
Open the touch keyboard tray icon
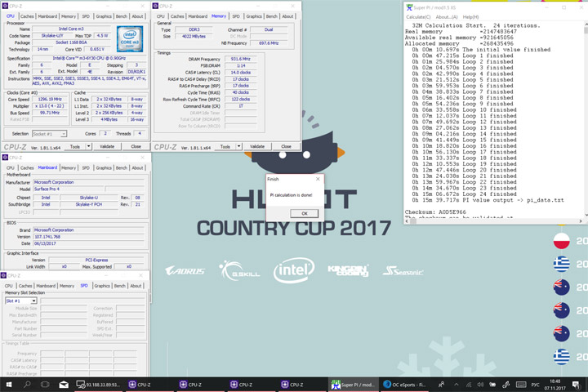point(521,385)
